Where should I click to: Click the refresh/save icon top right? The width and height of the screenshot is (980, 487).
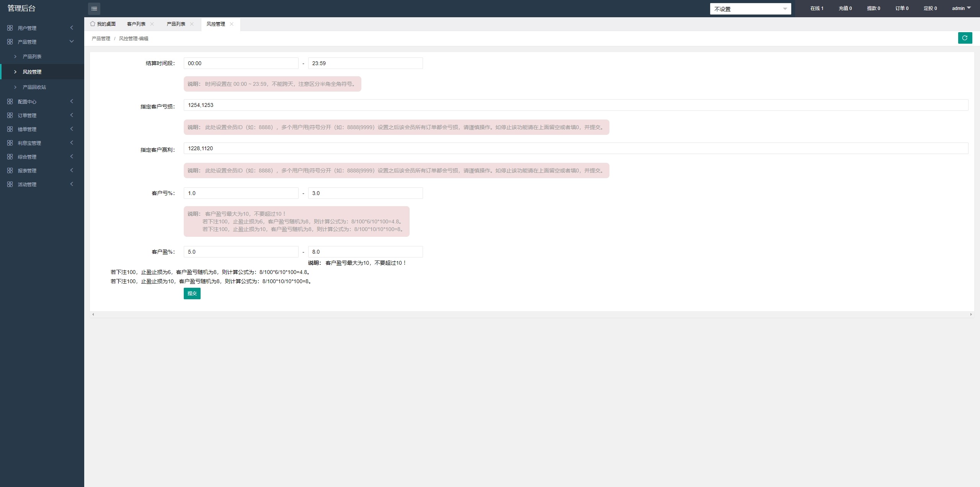[x=965, y=38]
